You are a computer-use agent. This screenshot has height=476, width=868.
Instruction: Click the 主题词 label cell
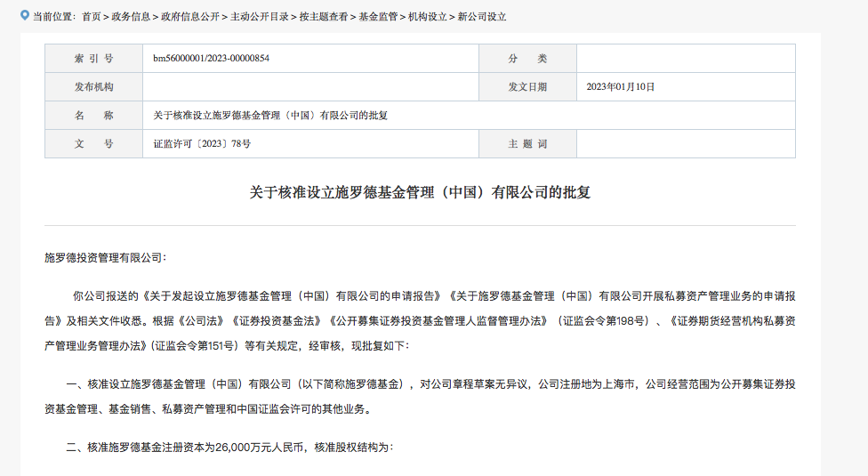(x=527, y=144)
